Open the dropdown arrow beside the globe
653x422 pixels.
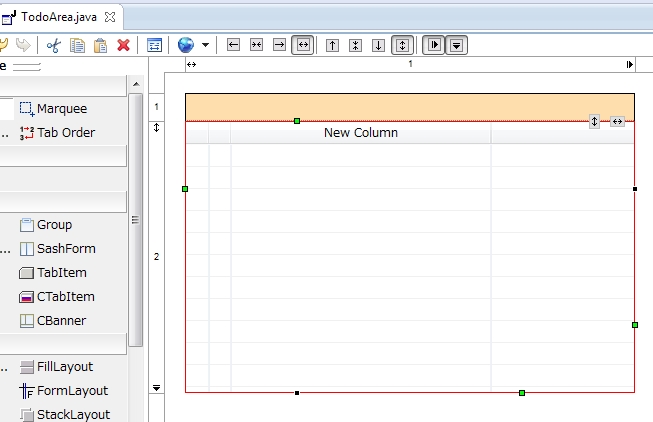(x=205, y=45)
